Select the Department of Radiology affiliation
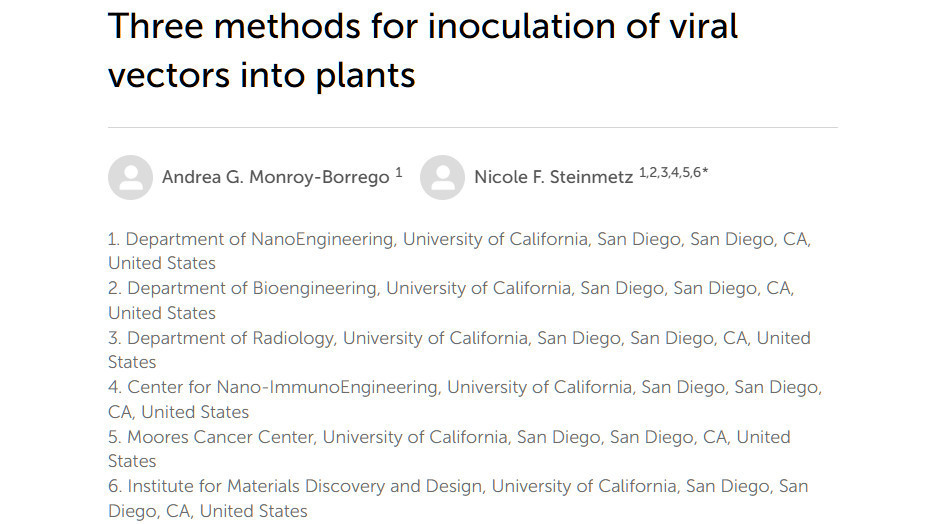This screenshot has width=944, height=524. (x=459, y=350)
